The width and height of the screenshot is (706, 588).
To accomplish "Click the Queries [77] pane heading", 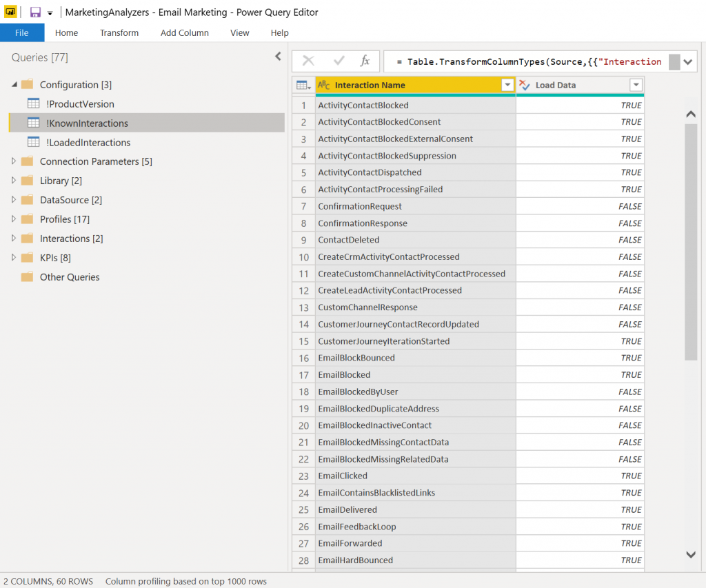I will [x=39, y=57].
